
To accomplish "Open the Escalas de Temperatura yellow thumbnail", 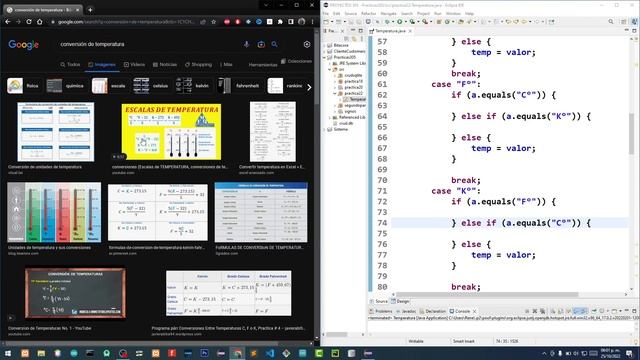I will pyautogui.click(x=171, y=131).
